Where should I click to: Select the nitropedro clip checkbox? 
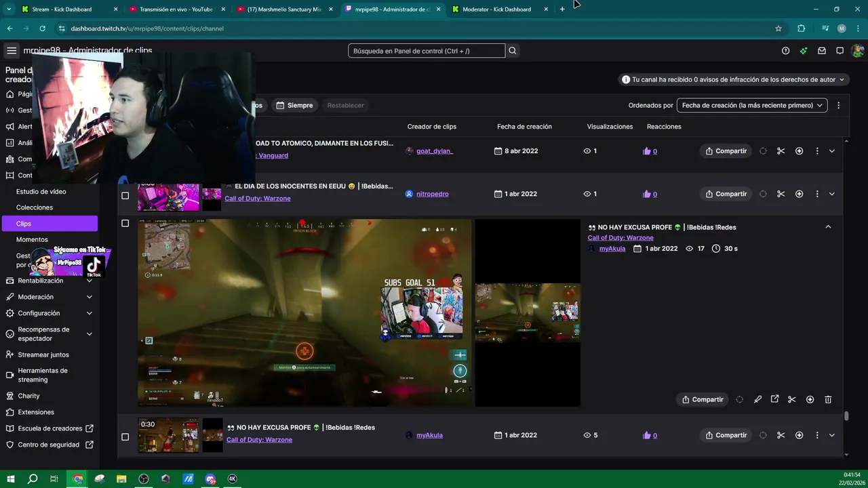pos(125,196)
